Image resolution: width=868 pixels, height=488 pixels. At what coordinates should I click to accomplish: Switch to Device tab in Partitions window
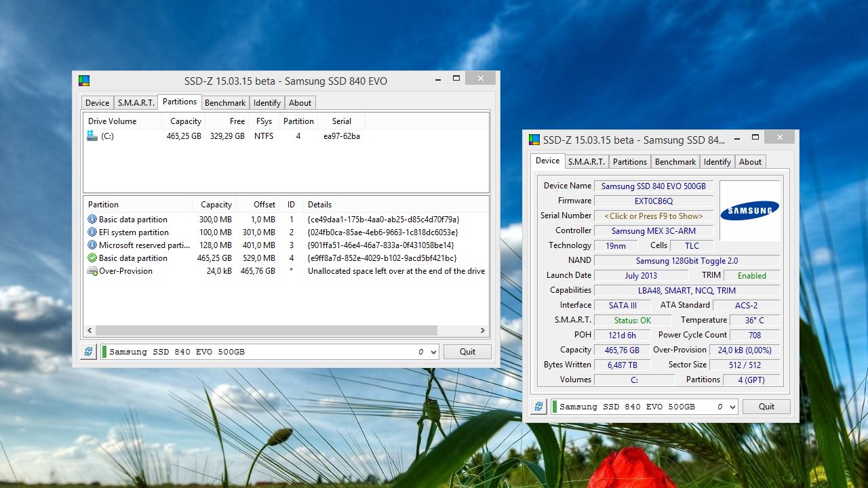click(x=97, y=103)
